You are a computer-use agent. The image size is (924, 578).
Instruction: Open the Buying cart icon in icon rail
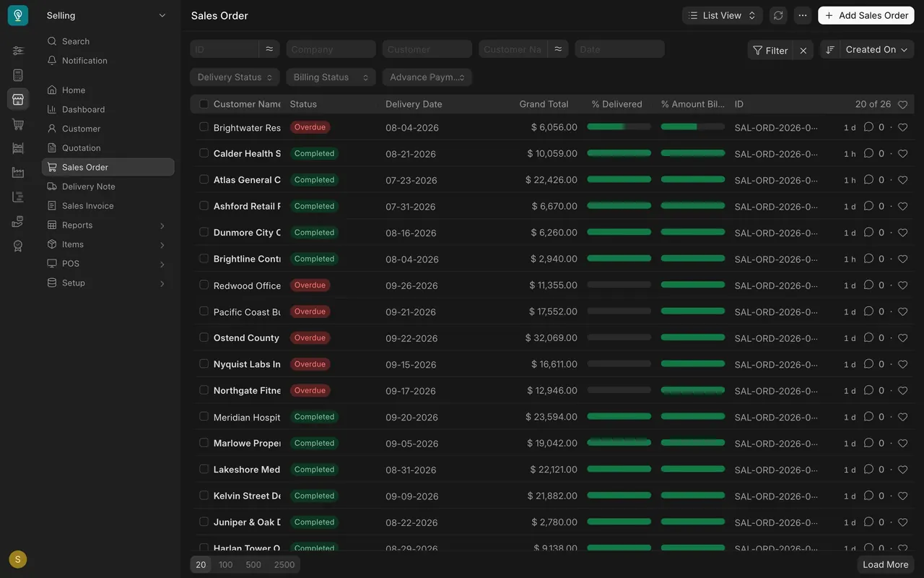pyautogui.click(x=18, y=124)
